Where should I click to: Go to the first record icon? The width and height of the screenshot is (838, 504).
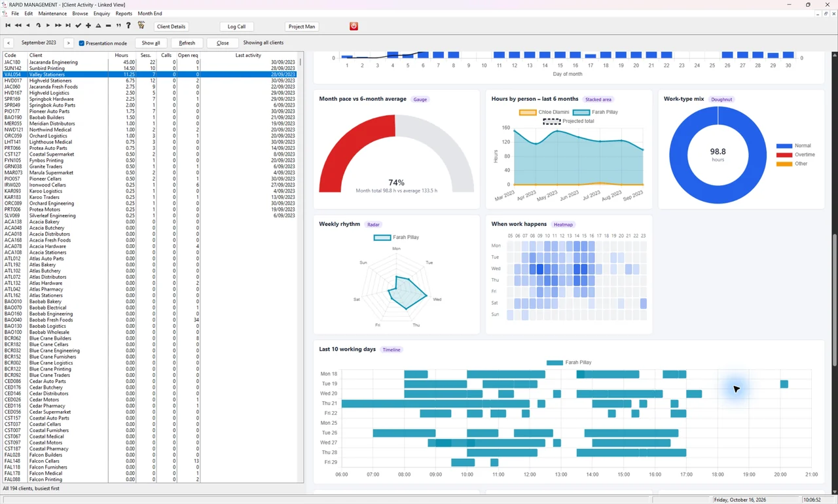[8, 26]
